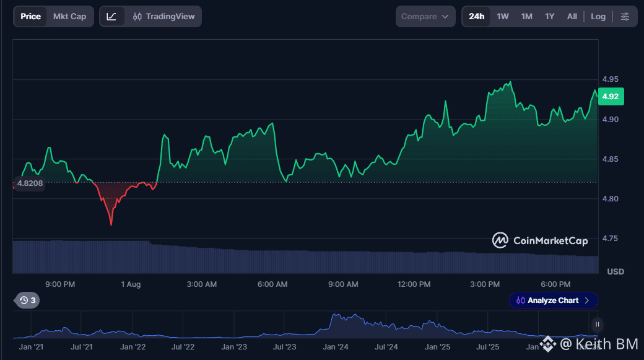Select the line chart icon
644x360 pixels.
click(111, 17)
